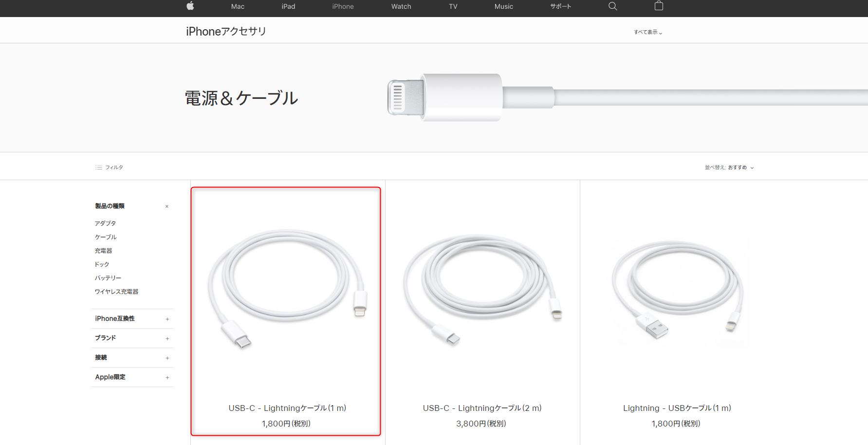
Task: Open the 並べ替え: おすすめ sort dropdown
Action: click(729, 167)
